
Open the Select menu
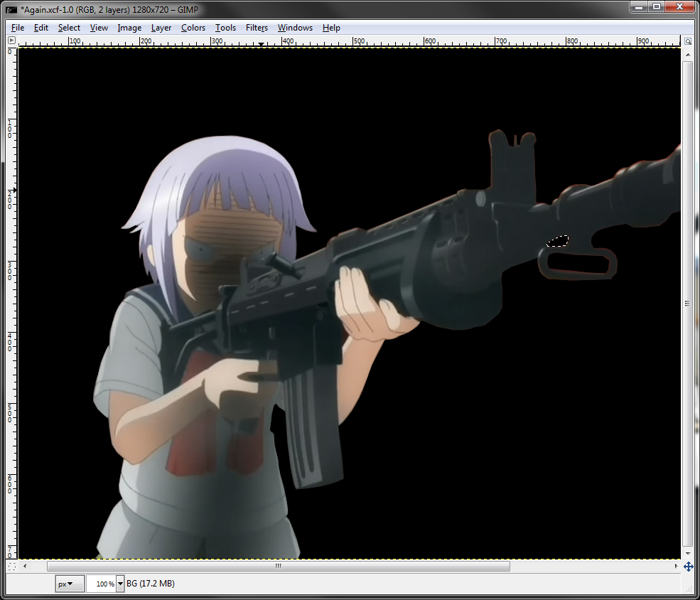point(69,28)
